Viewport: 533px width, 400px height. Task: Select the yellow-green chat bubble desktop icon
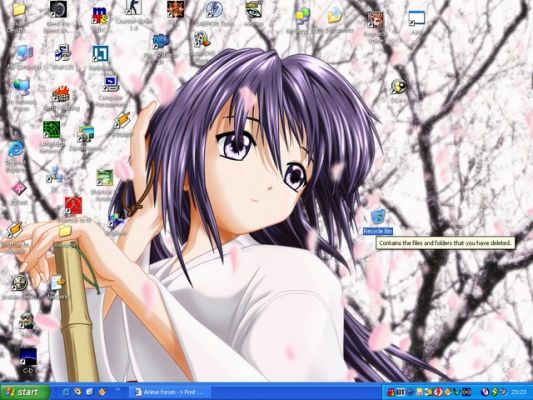click(x=398, y=86)
